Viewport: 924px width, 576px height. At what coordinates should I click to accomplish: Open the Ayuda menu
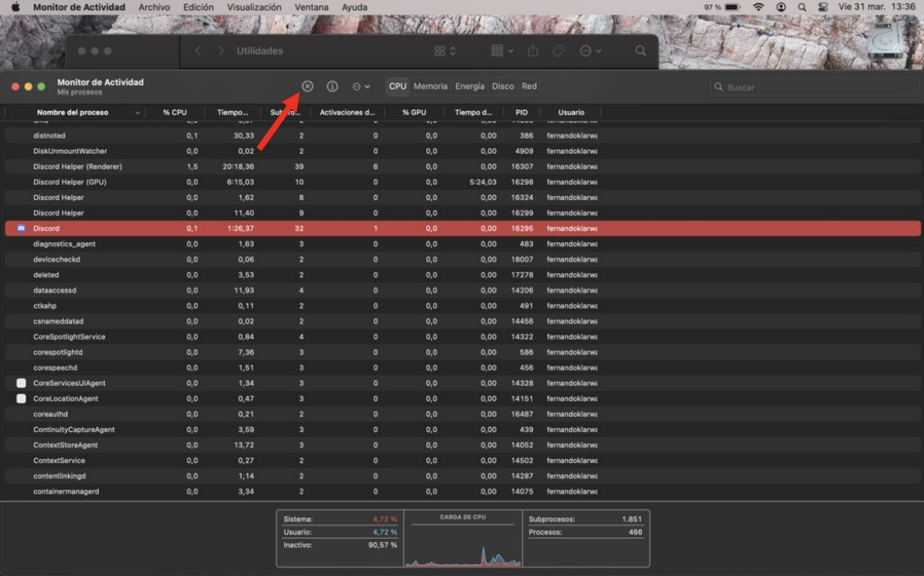[x=354, y=7]
